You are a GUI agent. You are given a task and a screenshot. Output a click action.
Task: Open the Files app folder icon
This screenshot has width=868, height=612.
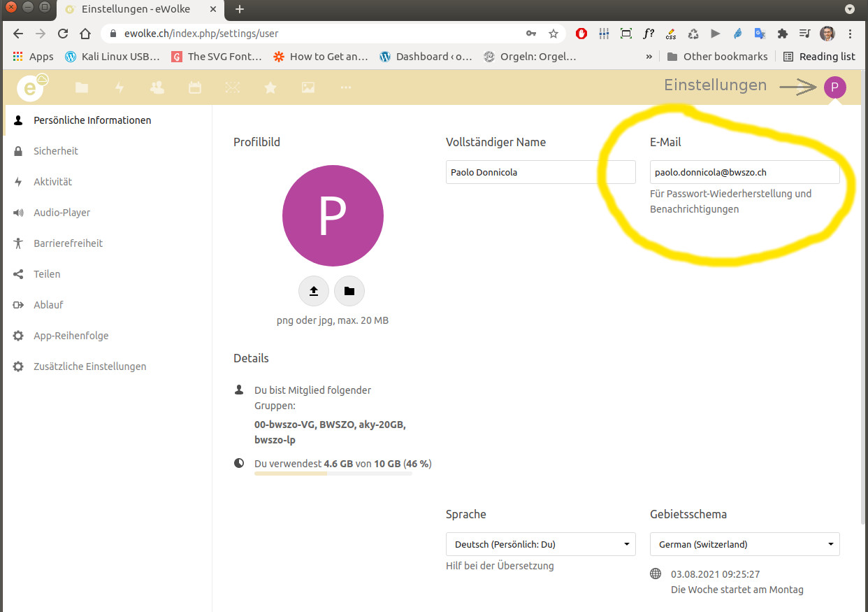(82, 87)
